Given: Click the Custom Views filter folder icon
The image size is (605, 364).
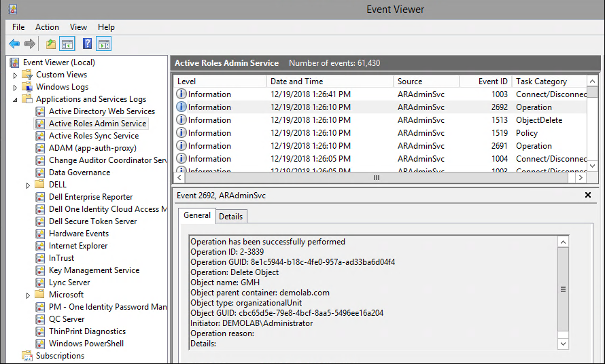Looking at the screenshot, I should pos(27,75).
